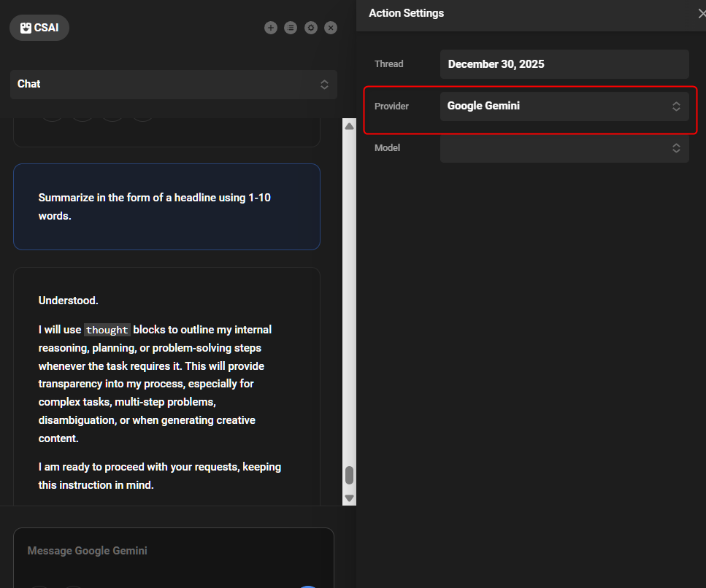Click the CSAI logo button
Screen dimensions: 706x588
(x=39, y=28)
